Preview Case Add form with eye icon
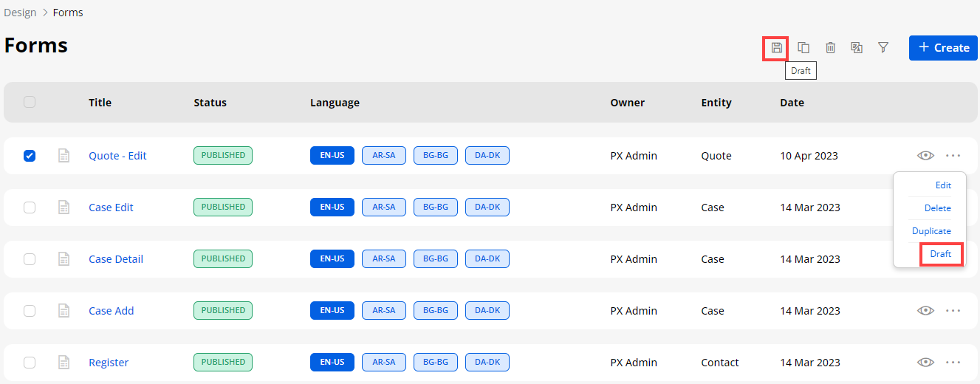 925,311
